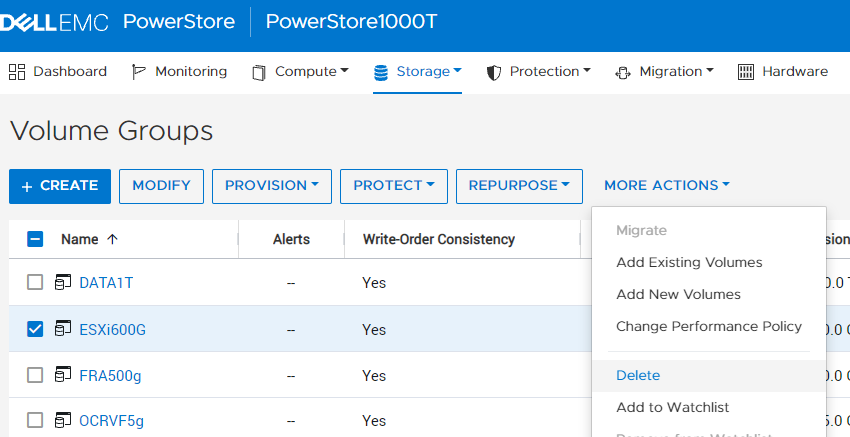Click the volume group icon beside DATA1T
The height and width of the screenshot is (437, 850).
pos(63,283)
